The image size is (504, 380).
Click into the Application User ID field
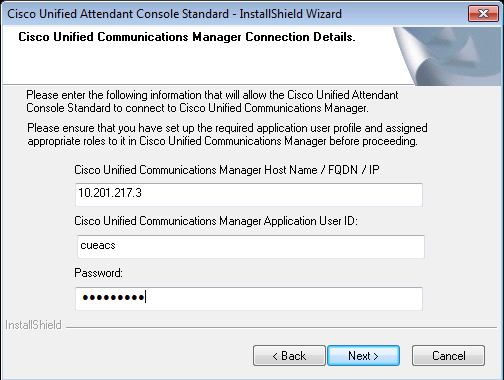pyautogui.click(x=251, y=247)
